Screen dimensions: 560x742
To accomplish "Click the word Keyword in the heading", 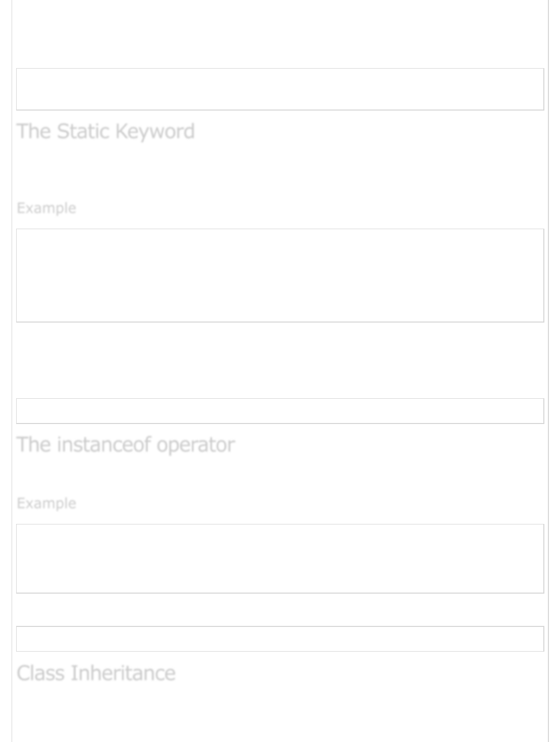I will point(154,131).
